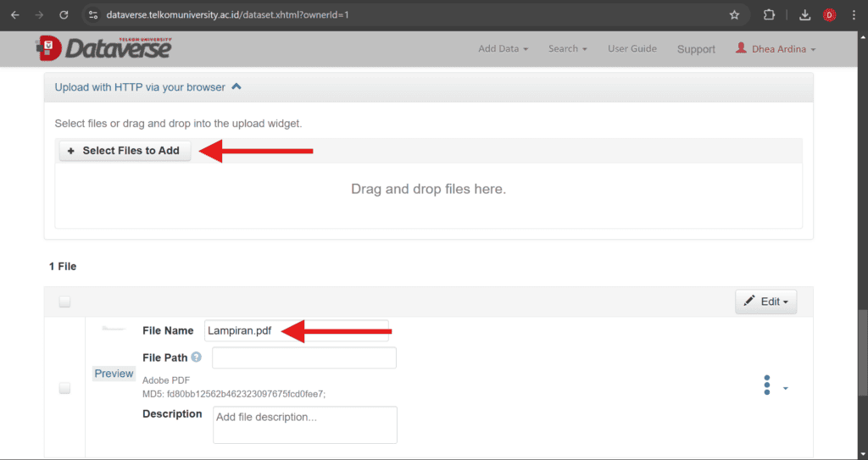This screenshot has width=868, height=460.
Task: Open the browser downloads icon
Action: (805, 15)
